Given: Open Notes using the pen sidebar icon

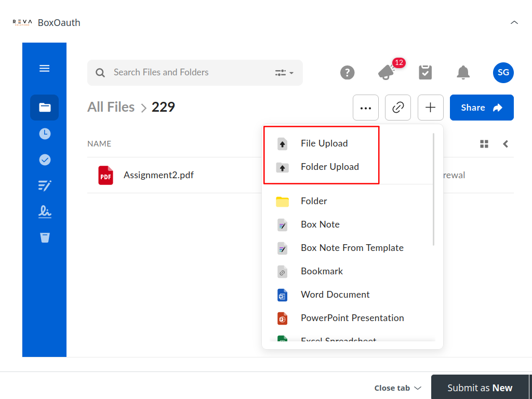Looking at the screenshot, I should 44,185.
